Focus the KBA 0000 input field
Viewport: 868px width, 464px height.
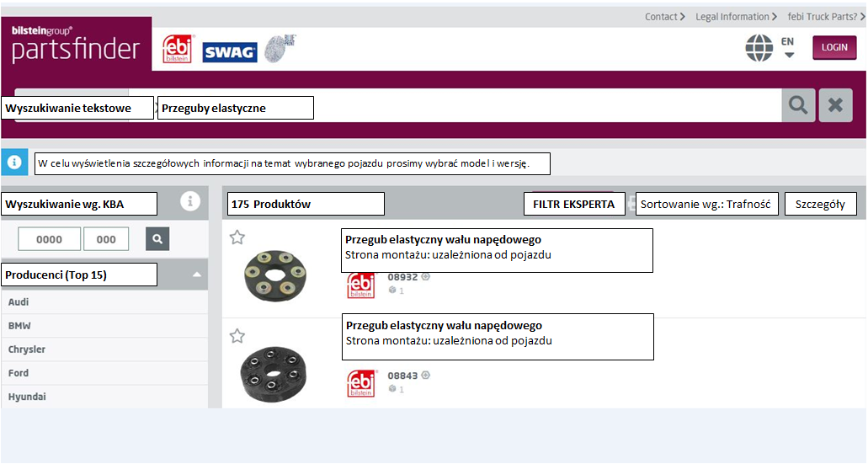click(50, 239)
